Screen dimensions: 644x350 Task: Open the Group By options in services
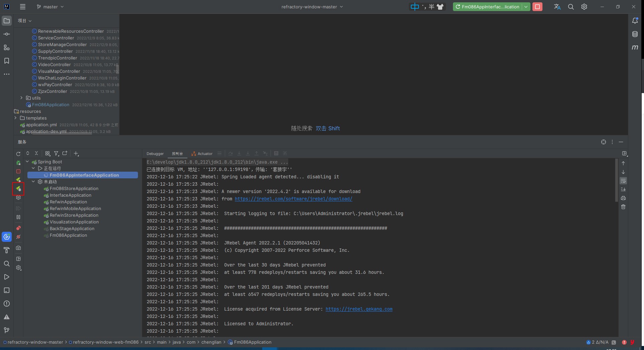[x=47, y=153]
